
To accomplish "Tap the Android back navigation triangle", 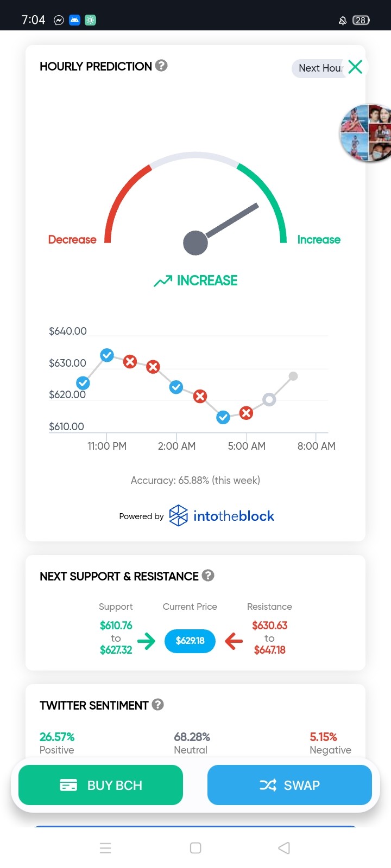I will pyautogui.click(x=284, y=848).
